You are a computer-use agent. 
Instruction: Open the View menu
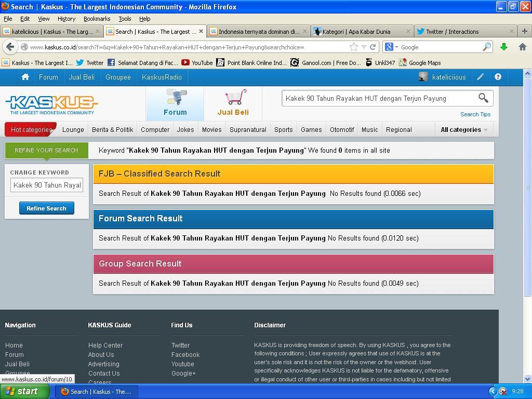(44, 19)
